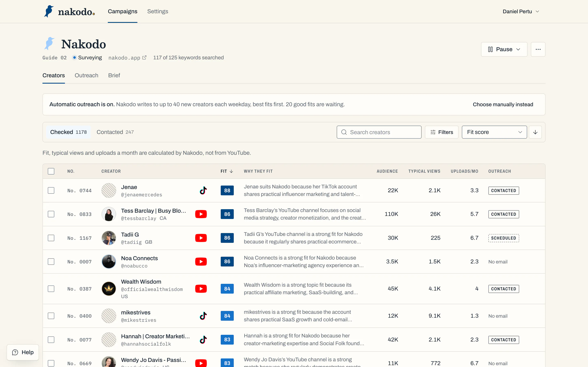The width and height of the screenshot is (588, 367).
Task: Click the YouTube icon for Noa Connects
Action: tap(201, 262)
